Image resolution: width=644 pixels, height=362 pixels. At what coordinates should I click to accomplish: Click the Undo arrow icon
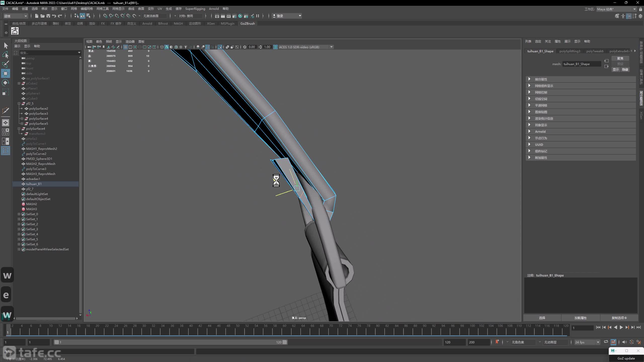(x=54, y=16)
